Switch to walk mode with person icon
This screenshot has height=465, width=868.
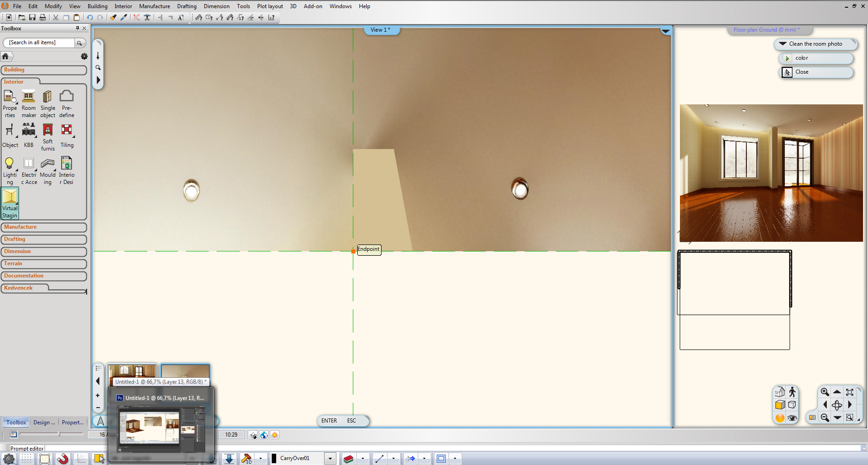792,392
